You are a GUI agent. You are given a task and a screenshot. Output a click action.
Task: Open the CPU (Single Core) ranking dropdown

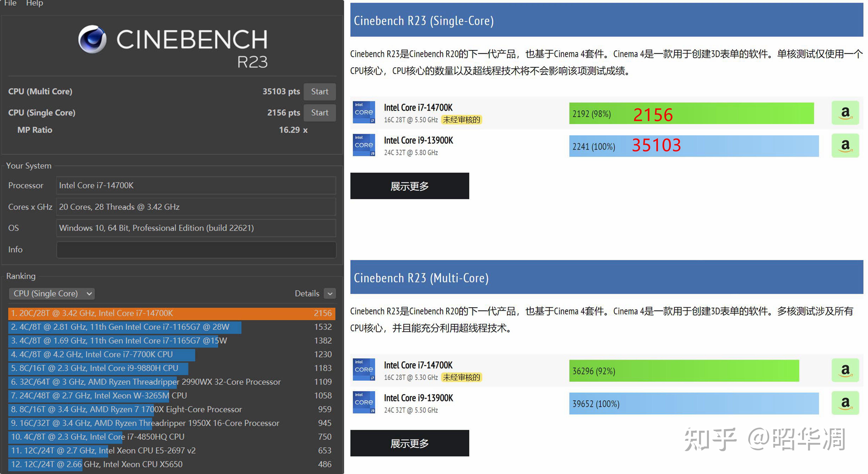coord(52,294)
